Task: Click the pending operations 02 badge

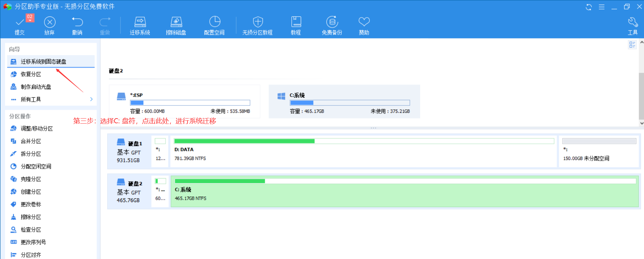Action: click(x=30, y=17)
